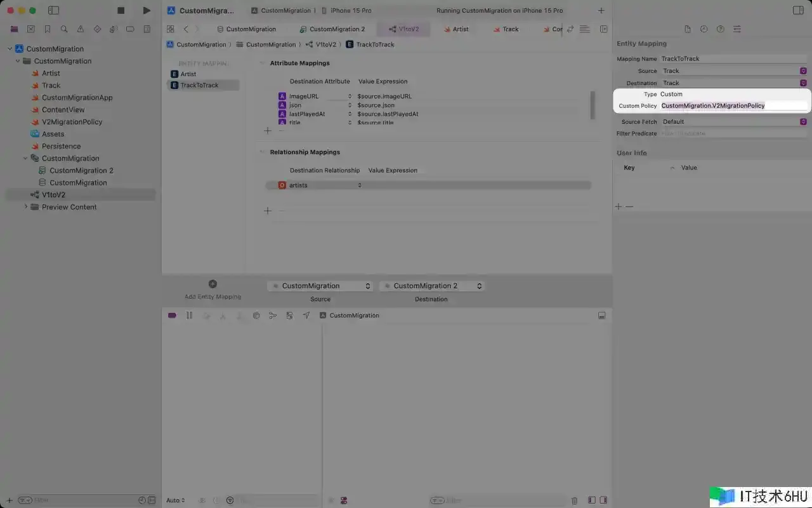Open the File inspector icon

coord(688,29)
